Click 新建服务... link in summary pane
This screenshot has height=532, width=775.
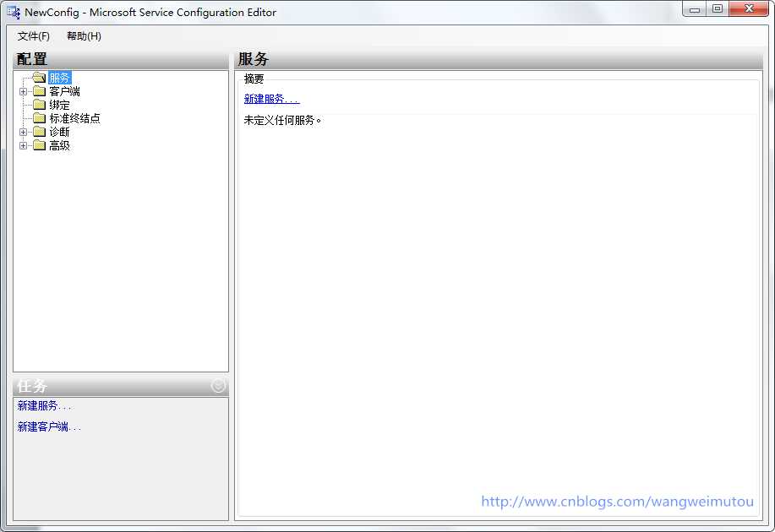coord(272,99)
